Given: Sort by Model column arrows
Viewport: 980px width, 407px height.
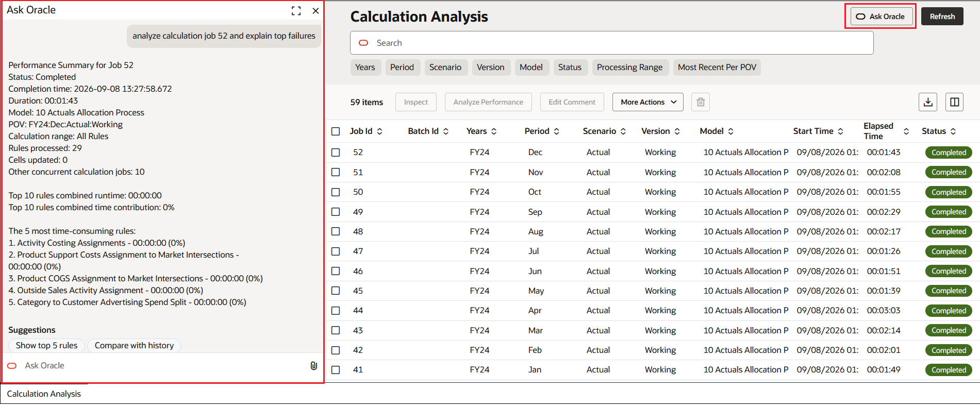Looking at the screenshot, I should 731,131.
